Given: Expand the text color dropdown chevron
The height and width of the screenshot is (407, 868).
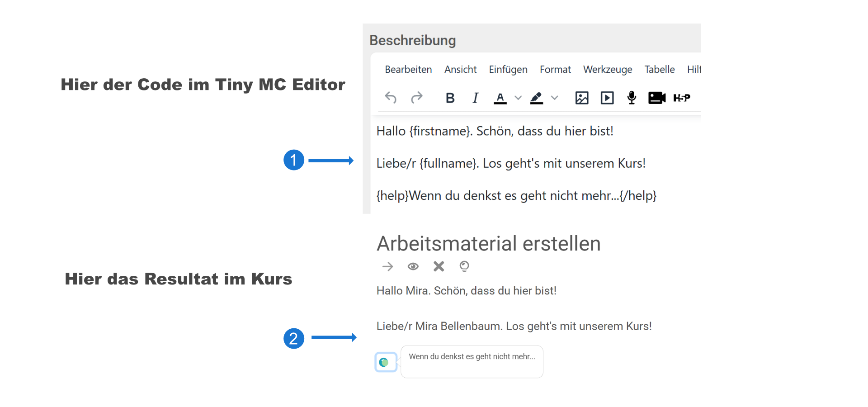Looking at the screenshot, I should coord(518,98).
